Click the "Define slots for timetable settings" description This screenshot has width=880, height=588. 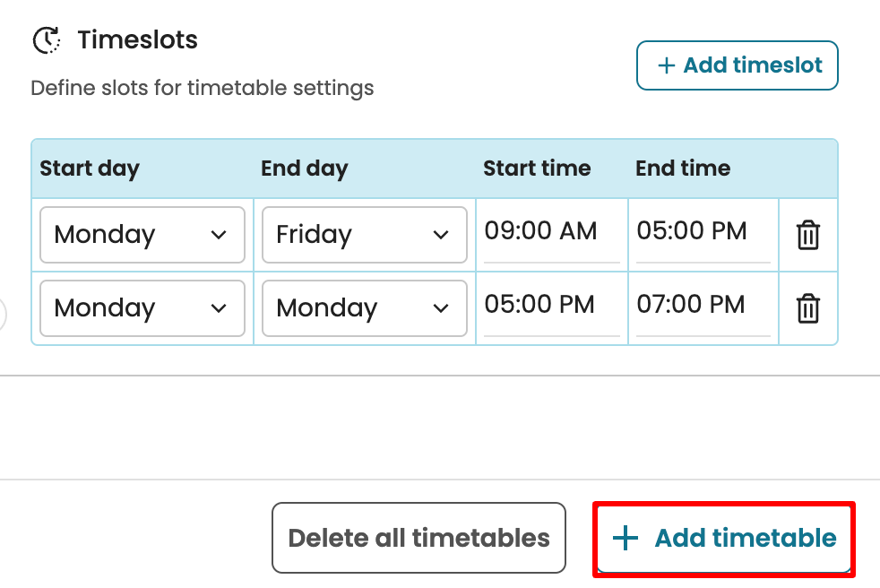pyautogui.click(x=202, y=88)
